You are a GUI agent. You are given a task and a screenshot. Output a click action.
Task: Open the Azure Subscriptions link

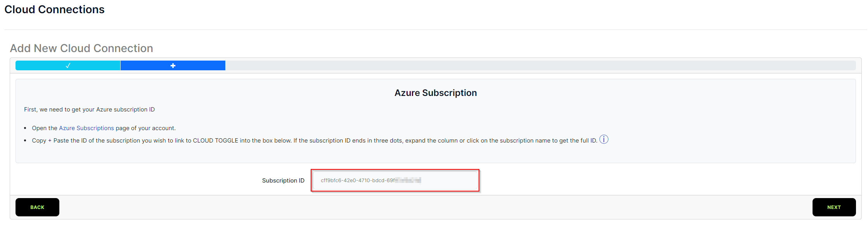(86, 128)
